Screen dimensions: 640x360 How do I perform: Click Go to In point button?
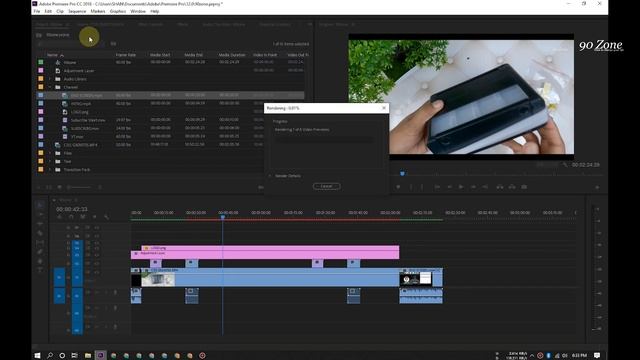437,187
